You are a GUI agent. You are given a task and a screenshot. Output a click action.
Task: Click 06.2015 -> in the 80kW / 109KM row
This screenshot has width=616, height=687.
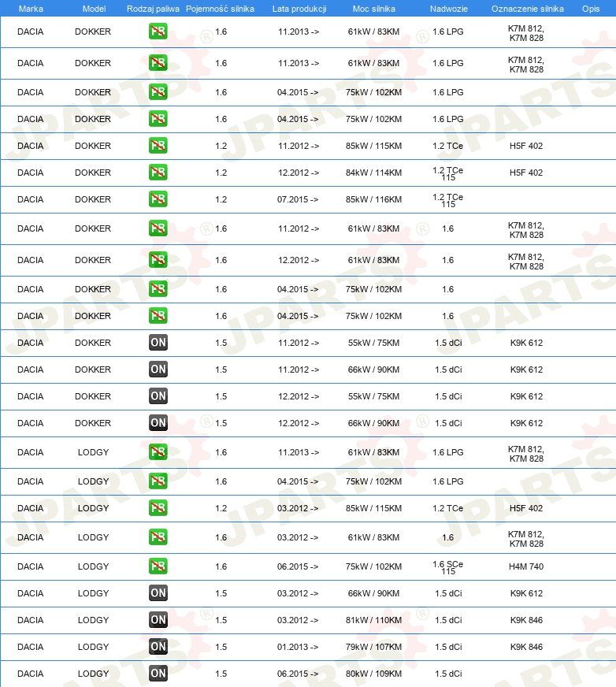click(x=298, y=674)
